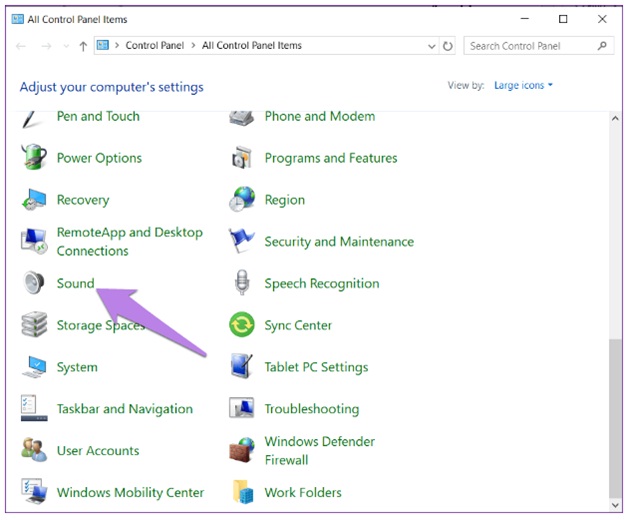This screenshot has width=628, height=520.
Task: Open the Taskbar and Navigation icon
Action: coord(34,408)
